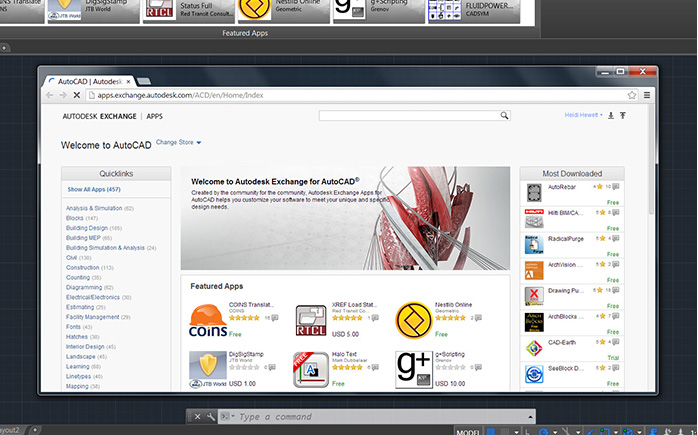The height and width of the screenshot is (435, 698).
Task: Click DigSigStamp JTB World app in ribbon
Action: click(93, 10)
